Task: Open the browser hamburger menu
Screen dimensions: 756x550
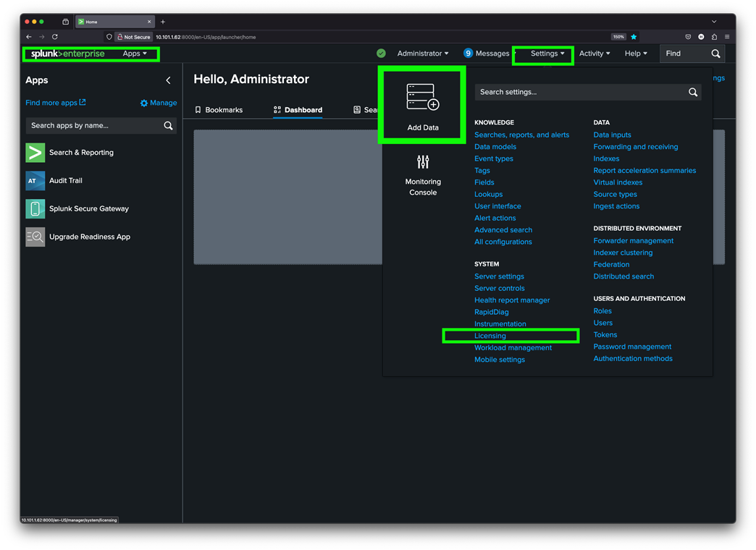Action: tap(727, 37)
